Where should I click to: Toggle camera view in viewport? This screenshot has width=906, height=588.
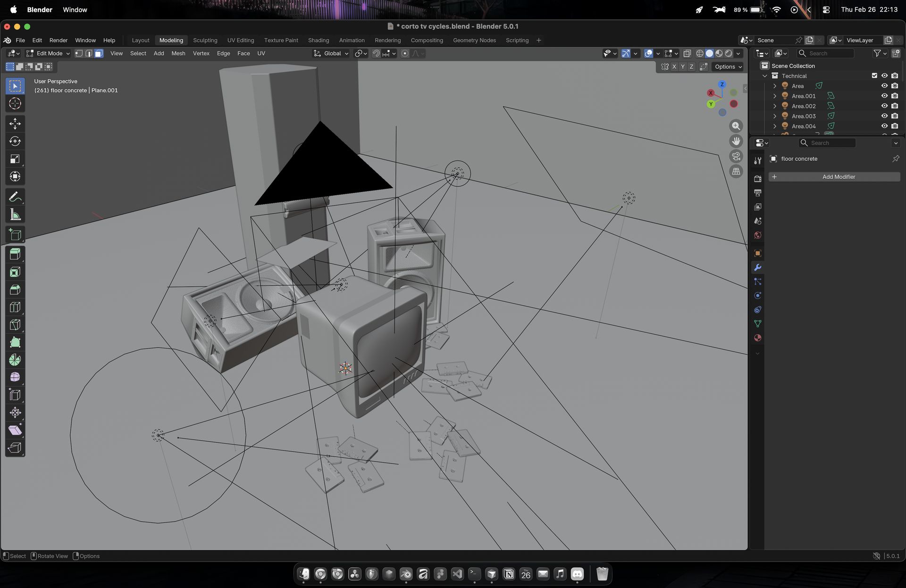736,156
